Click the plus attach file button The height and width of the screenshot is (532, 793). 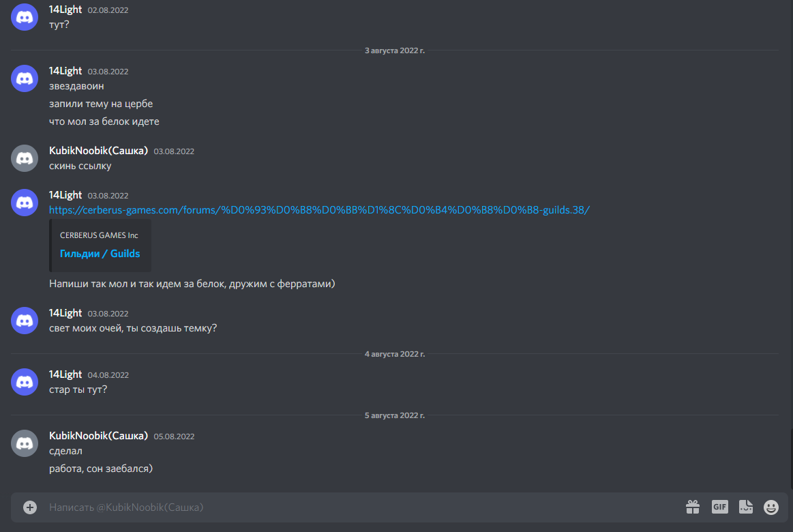30,507
